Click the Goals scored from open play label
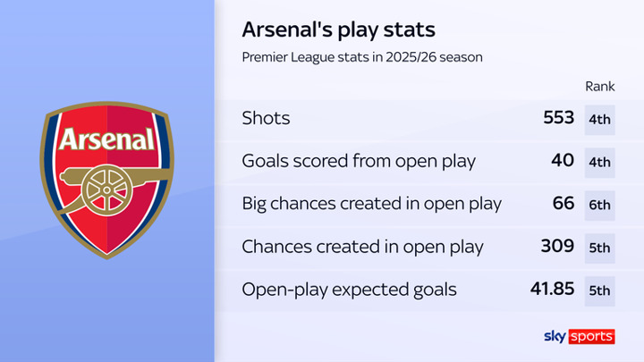The image size is (644, 362). pyautogui.click(x=359, y=161)
